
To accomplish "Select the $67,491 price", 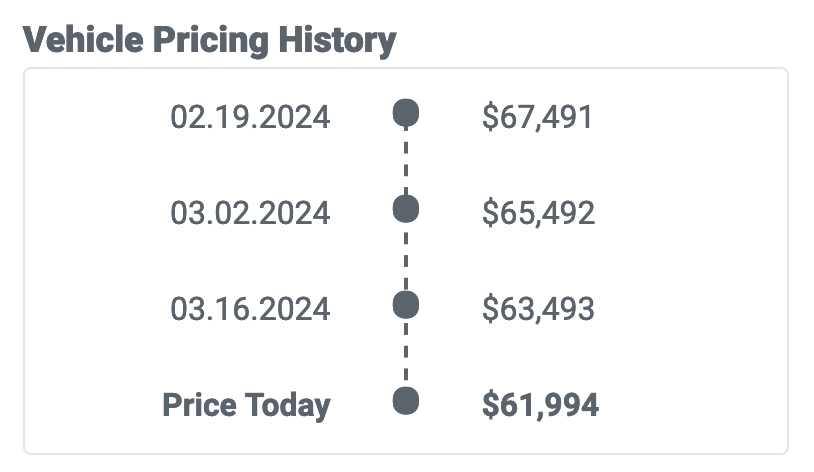I will pos(537,117).
